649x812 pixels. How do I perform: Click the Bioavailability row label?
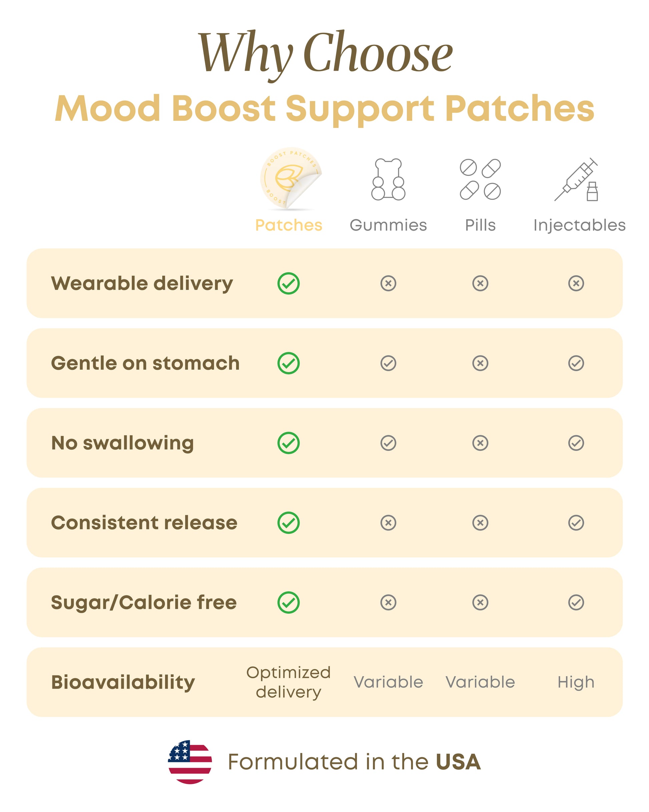pyautogui.click(x=123, y=682)
